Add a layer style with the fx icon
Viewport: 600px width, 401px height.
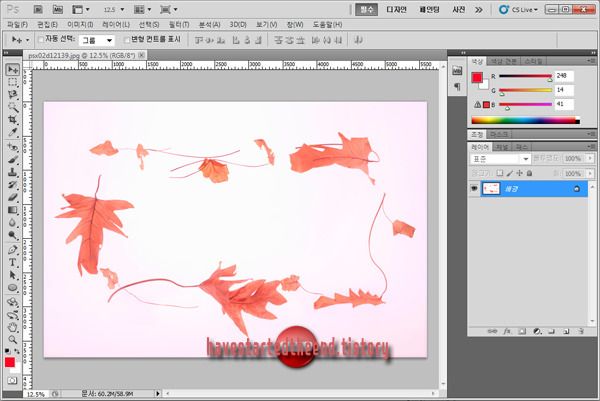pyautogui.click(x=507, y=331)
